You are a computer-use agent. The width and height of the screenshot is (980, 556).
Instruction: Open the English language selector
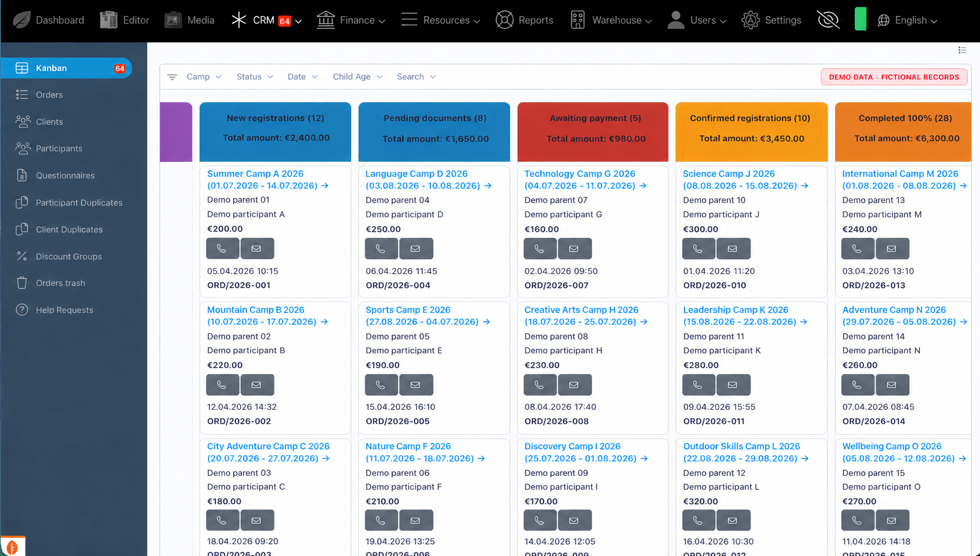(x=907, y=20)
